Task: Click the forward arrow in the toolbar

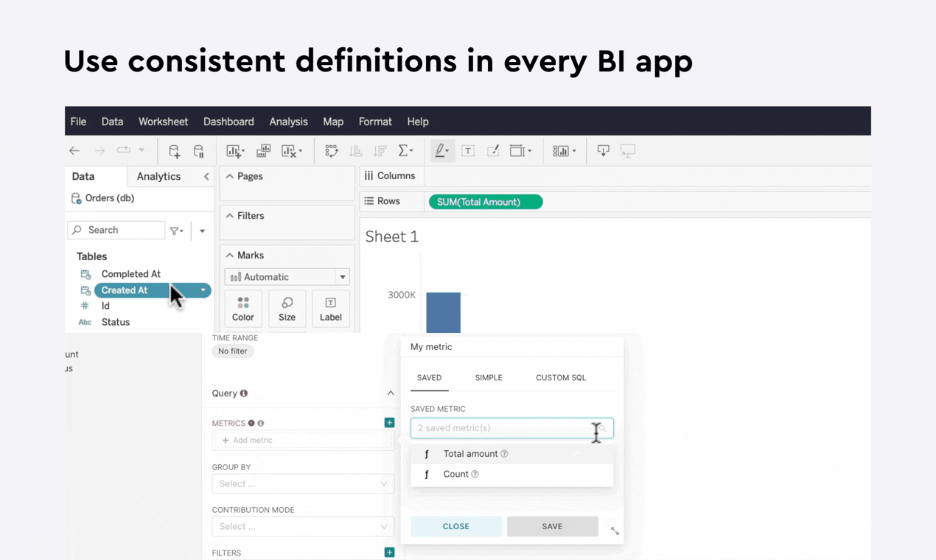Action: (x=99, y=151)
